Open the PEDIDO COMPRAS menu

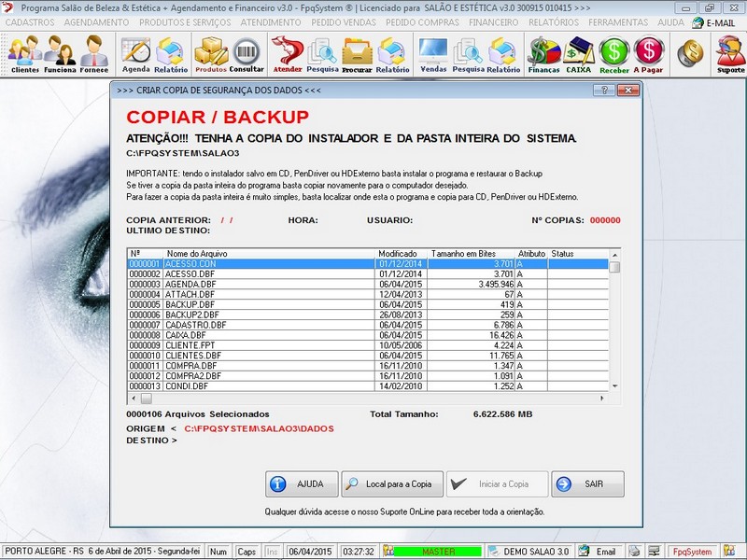pyautogui.click(x=423, y=22)
